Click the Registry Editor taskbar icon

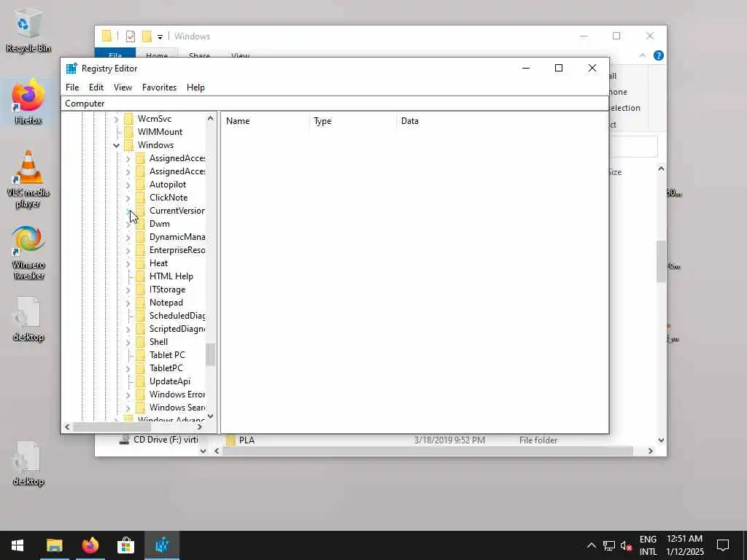[162, 545]
